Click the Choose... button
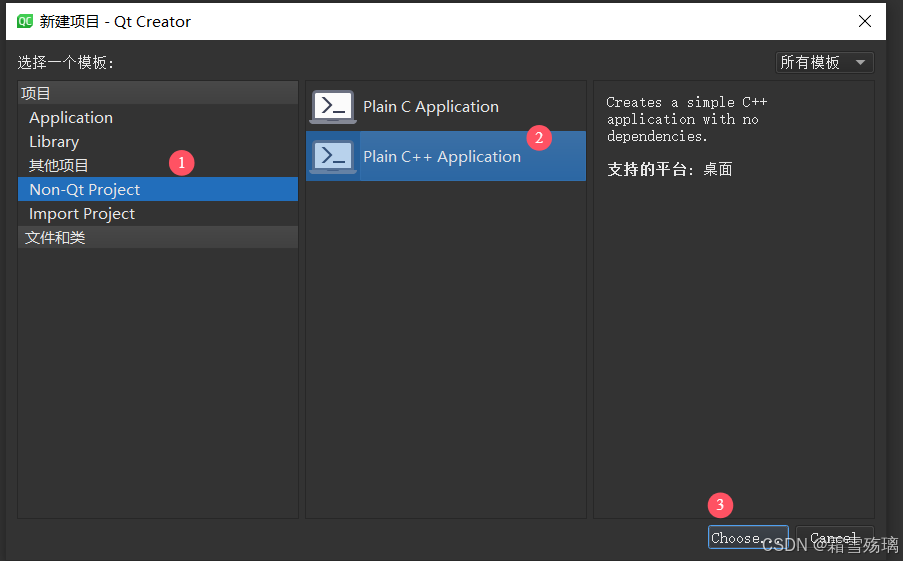 748,537
